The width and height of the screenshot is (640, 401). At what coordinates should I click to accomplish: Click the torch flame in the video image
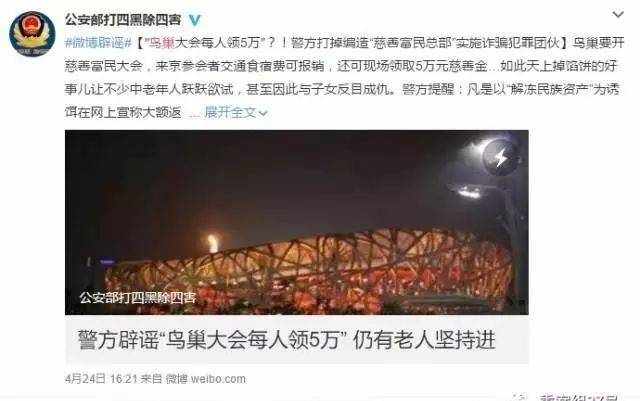pos(213,243)
